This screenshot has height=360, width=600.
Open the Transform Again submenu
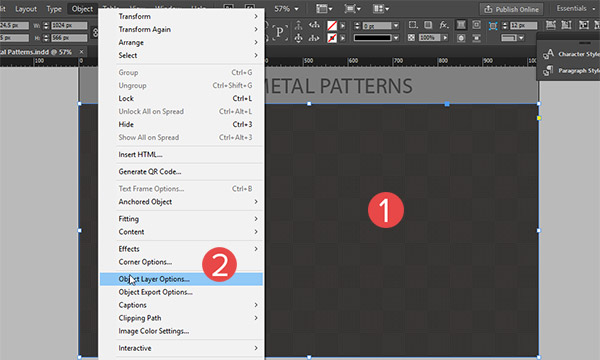[x=181, y=29]
